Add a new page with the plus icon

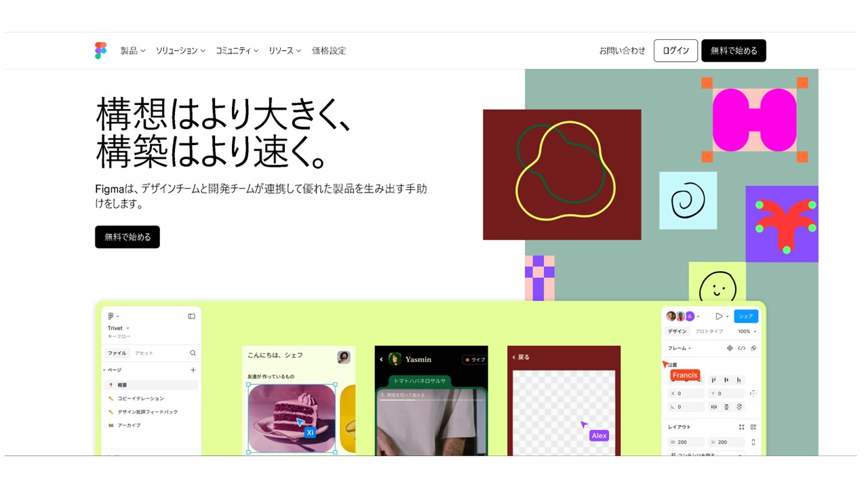pyautogui.click(x=193, y=370)
